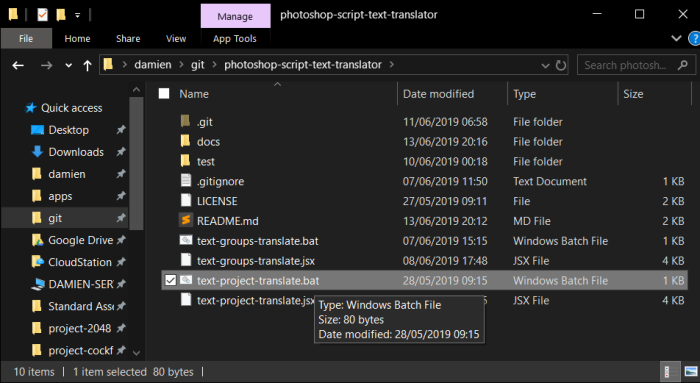Expand the ribbon with the chevron
700x383 pixels.
point(676,38)
